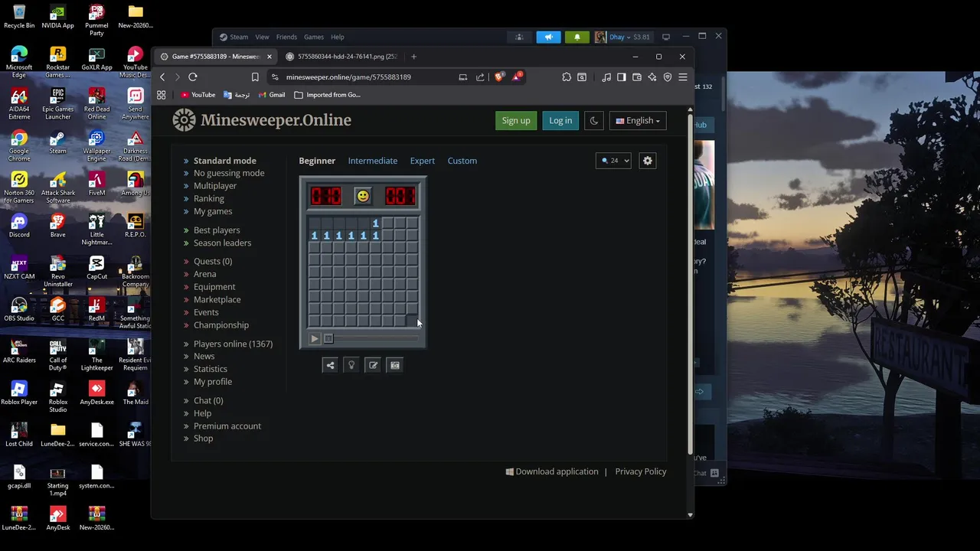Image resolution: width=980 pixels, height=551 pixels.
Task: Open the YouTube bookmark
Action: [198, 95]
